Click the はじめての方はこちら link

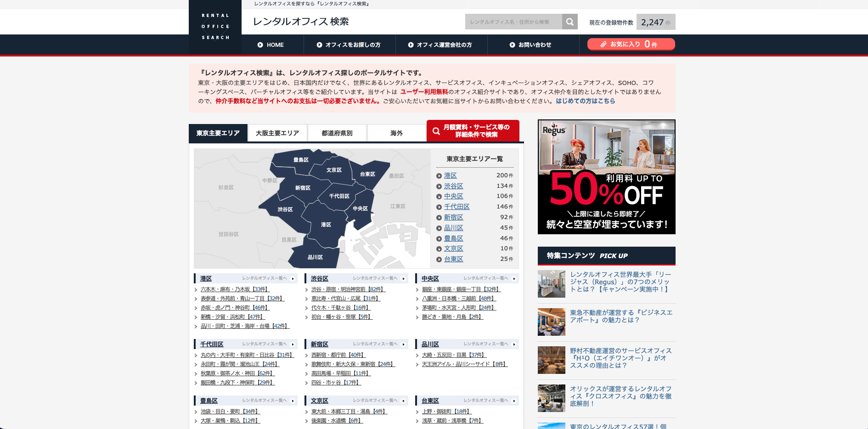(x=585, y=101)
